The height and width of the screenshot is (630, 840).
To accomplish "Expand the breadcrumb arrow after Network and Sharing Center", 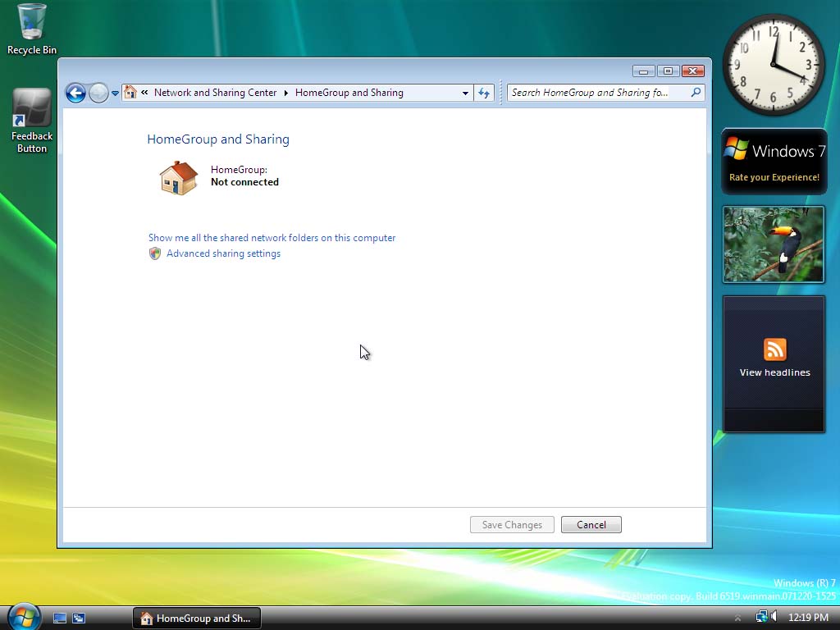I will (x=286, y=93).
